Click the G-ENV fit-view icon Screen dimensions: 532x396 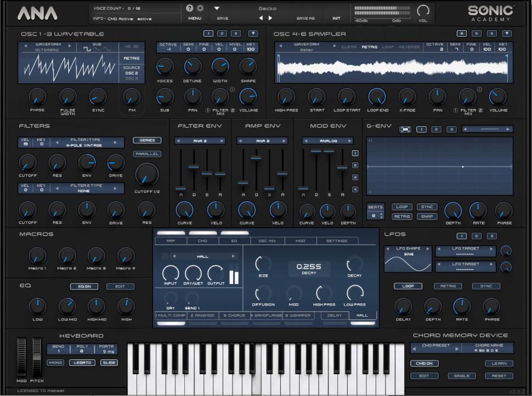(x=405, y=129)
